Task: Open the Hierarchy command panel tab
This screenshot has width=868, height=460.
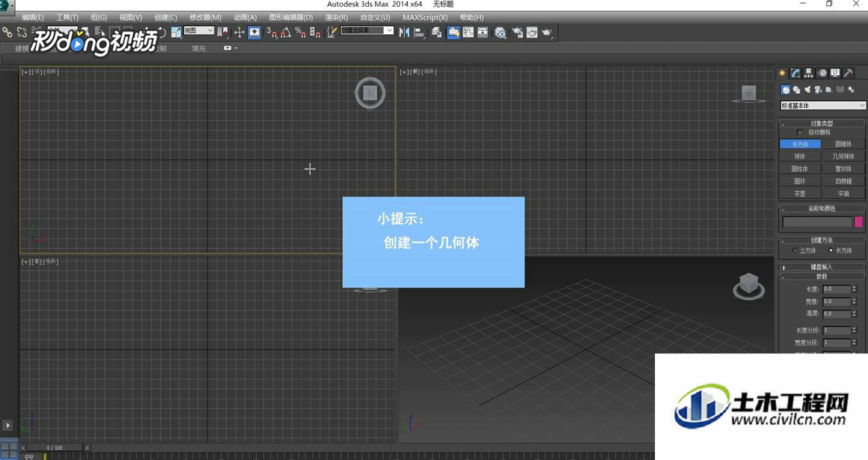Action: coord(809,73)
